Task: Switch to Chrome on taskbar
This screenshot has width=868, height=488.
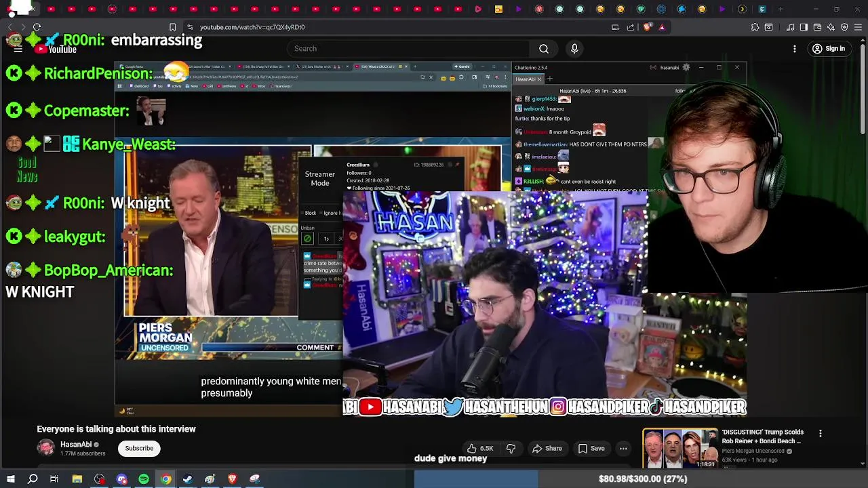Action: [x=165, y=479]
